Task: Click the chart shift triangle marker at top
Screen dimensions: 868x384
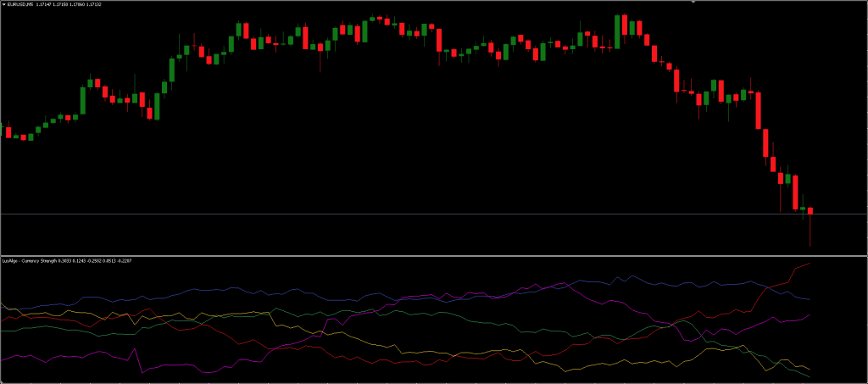Action: click(693, 3)
